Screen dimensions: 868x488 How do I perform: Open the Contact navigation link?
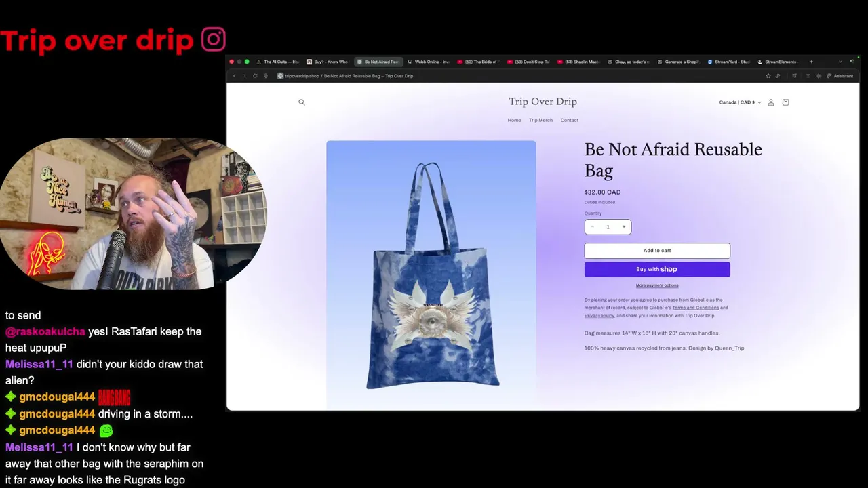pyautogui.click(x=570, y=121)
